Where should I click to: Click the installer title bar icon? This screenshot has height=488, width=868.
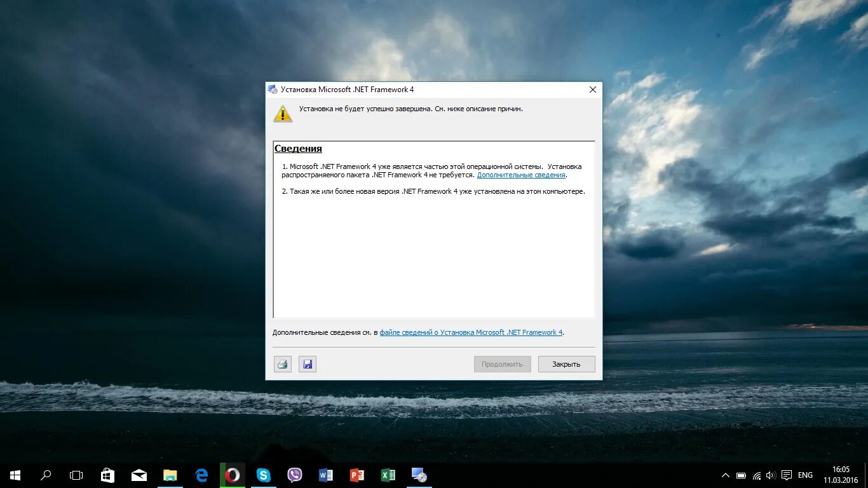pyautogui.click(x=273, y=90)
